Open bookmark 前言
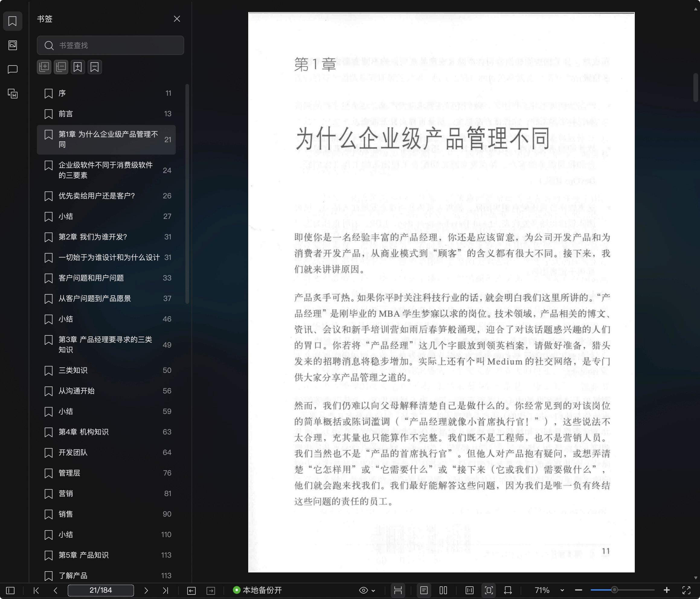 click(106, 114)
